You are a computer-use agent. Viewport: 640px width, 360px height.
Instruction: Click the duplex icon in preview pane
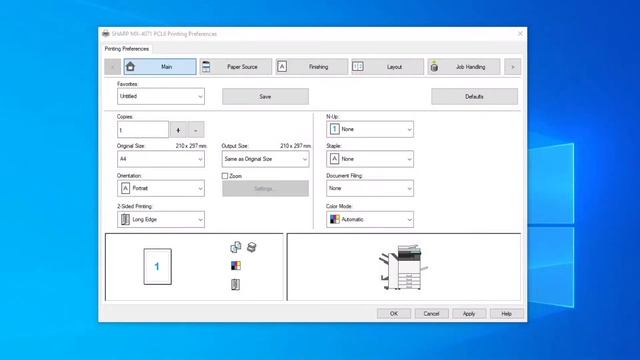click(x=236, y=284)
